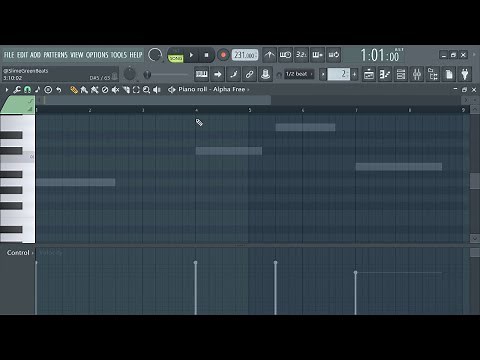Choose the dashed-square Select tool
The width and height of the screenshot is (480, 360).
[136, 90]
